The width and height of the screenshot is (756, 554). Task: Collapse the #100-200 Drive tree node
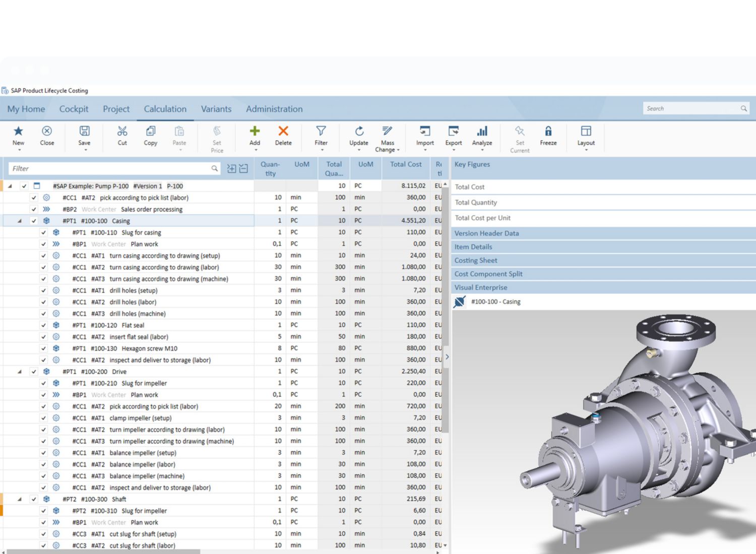click(x=20, y=372)
